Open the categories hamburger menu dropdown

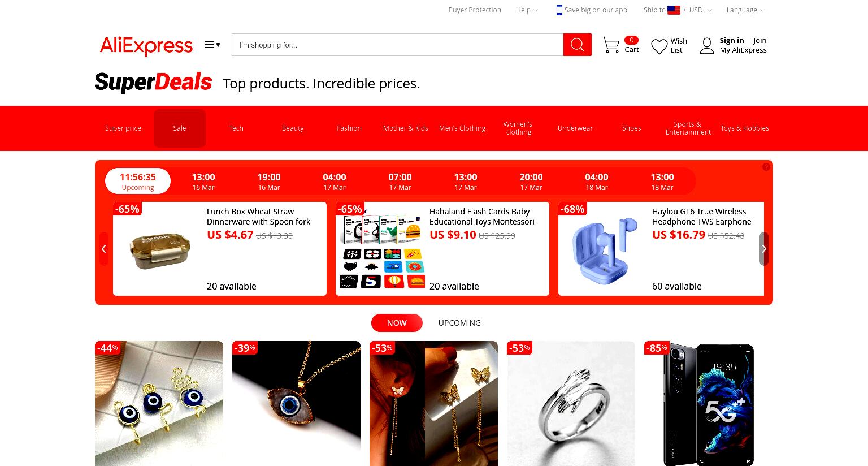(x=212, y=45)
